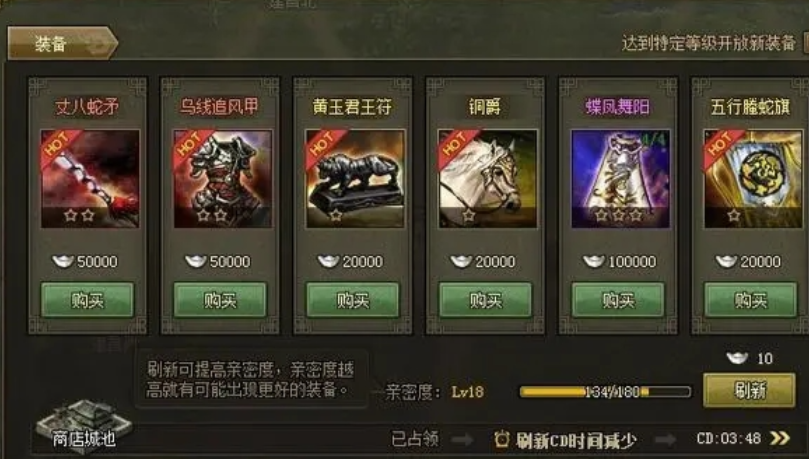
Task: Buy 丈八蛇矛 with the 购买 button
Action: pos(87,300)
